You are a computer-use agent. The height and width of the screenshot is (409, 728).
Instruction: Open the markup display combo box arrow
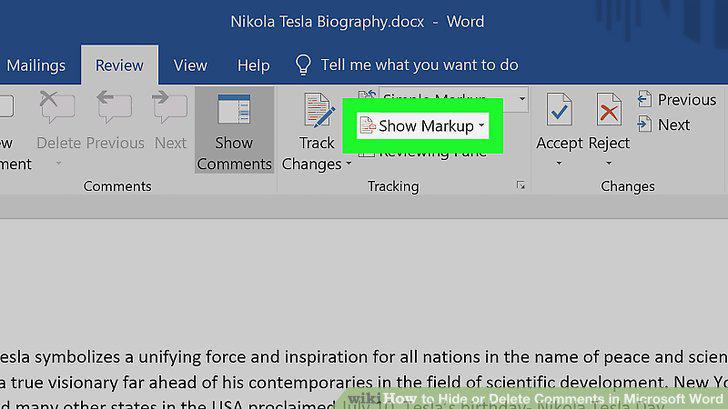click(522, 99)
